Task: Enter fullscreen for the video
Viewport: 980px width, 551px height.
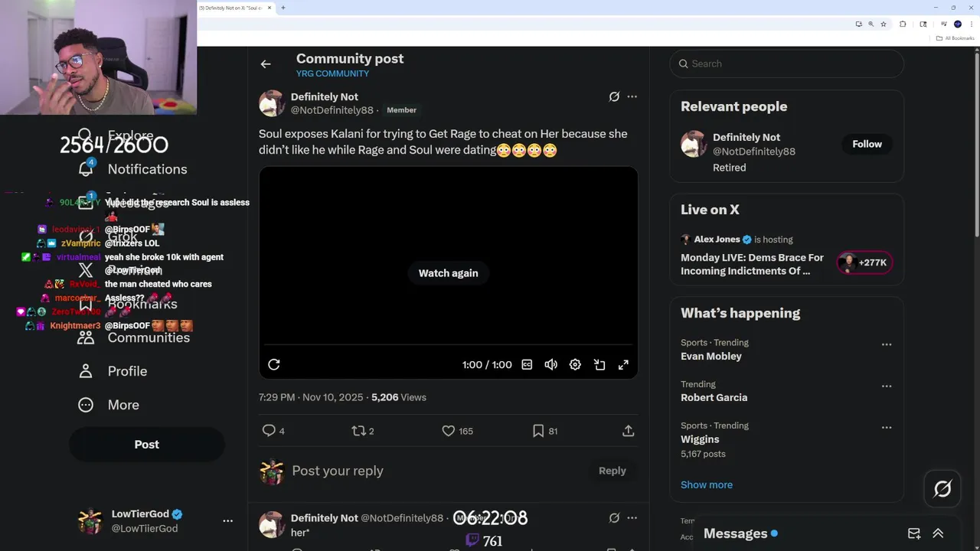Action: point(623,365)
